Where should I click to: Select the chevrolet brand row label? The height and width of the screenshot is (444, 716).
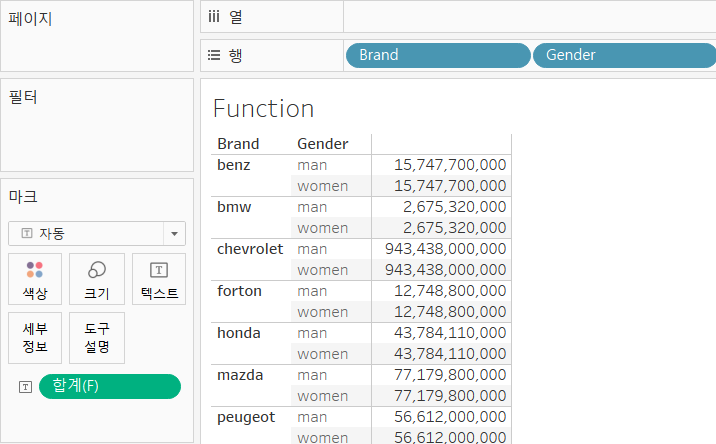pyautogui.click(x=250, y=249)
